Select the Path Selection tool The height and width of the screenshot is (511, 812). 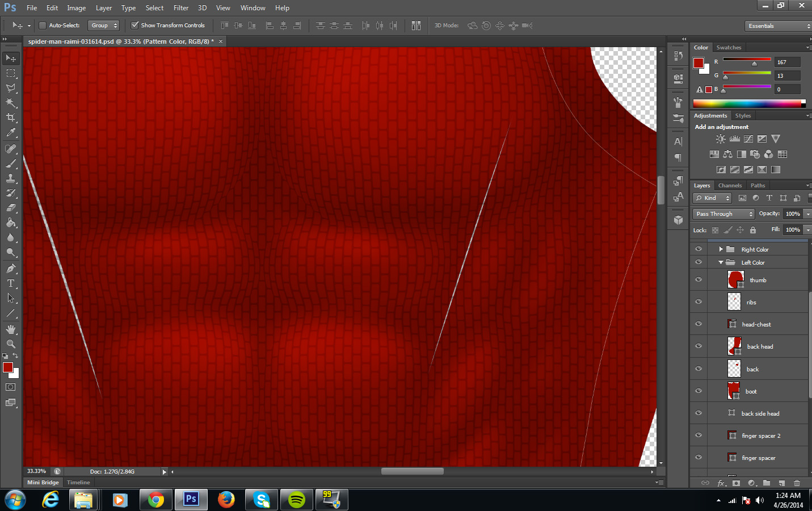tap(11, 298)
